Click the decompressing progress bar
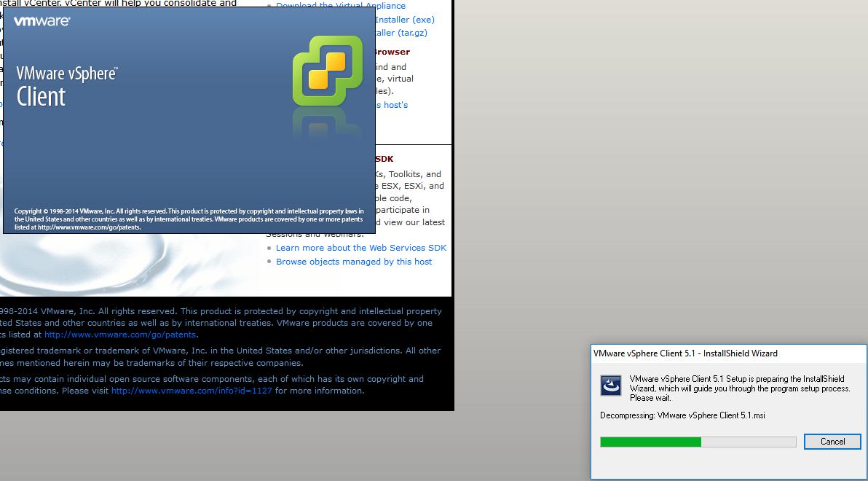Image resolution: width=868 pixels, height=481 pixels. point(698,442)
